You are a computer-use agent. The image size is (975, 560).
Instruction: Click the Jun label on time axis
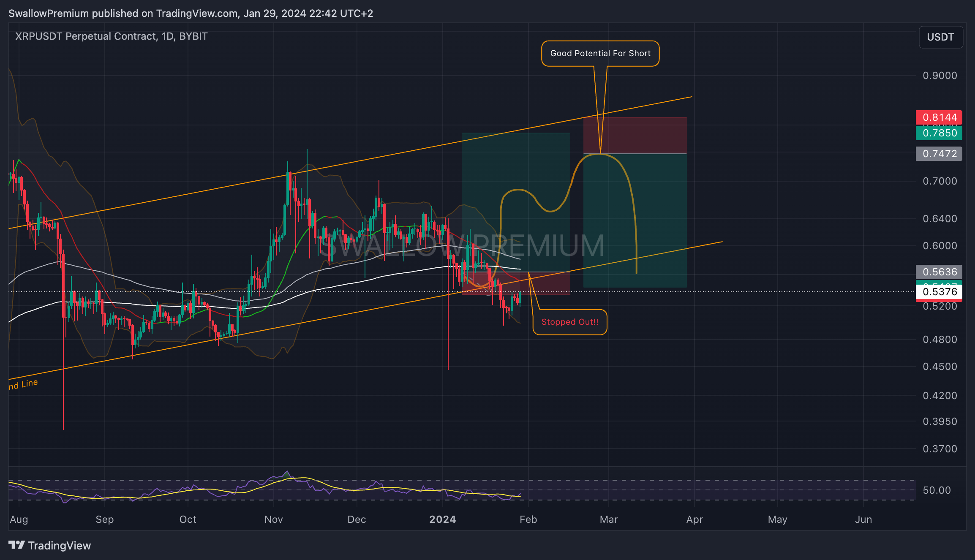(x=863, y=519)
